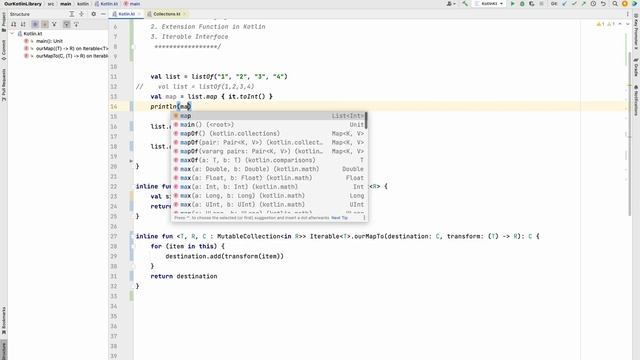Open the Key Promoter X side tab
Image resolution: width=640 pixels, height=360 pixels.
[636, 31]
